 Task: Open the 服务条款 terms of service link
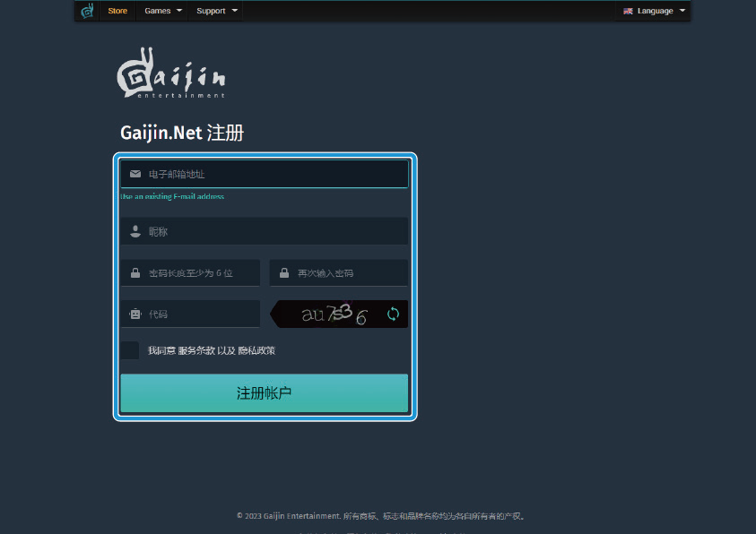(196, 350)
